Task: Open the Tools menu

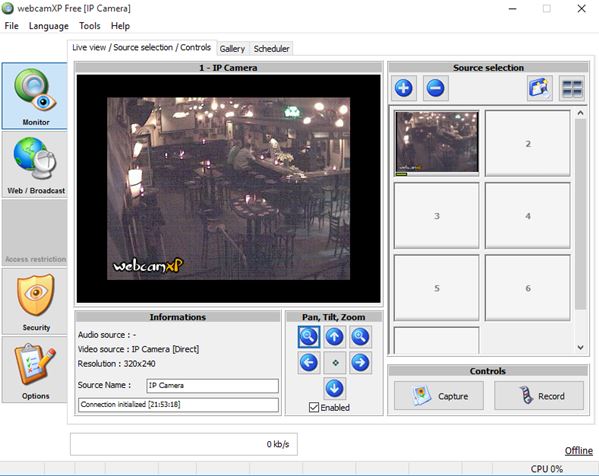Action: (x=90, y=26)
